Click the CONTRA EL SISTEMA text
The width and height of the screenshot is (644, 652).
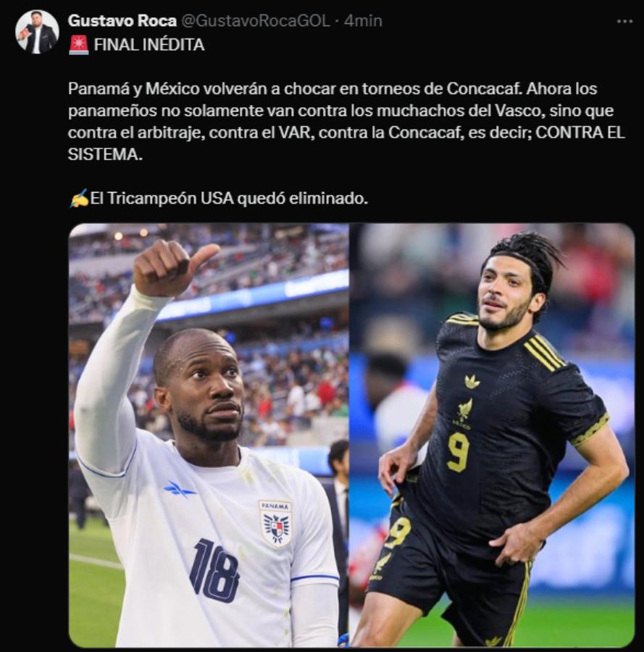[346, 143]
